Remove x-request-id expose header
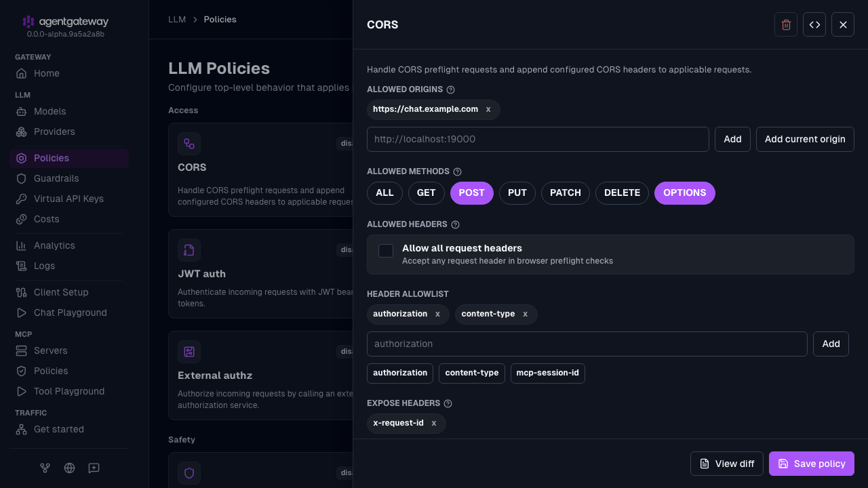The height and width of the screenshot is (488, 868). point(434,423)
